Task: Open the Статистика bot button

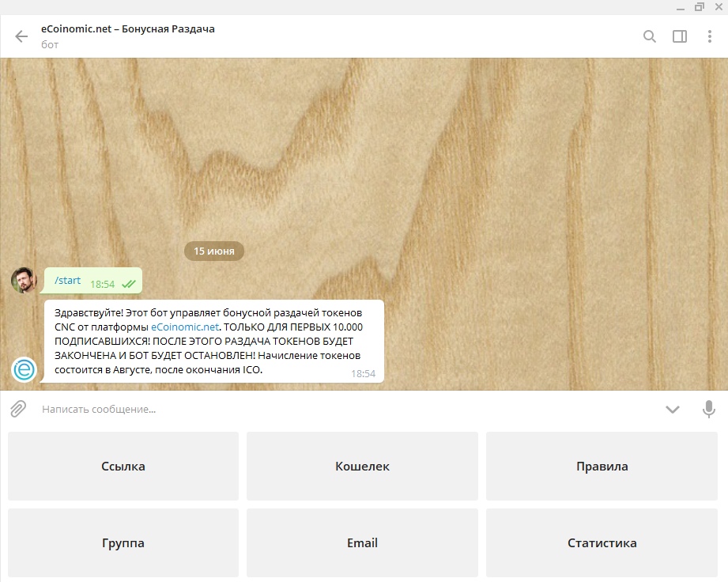Action: 602,543
